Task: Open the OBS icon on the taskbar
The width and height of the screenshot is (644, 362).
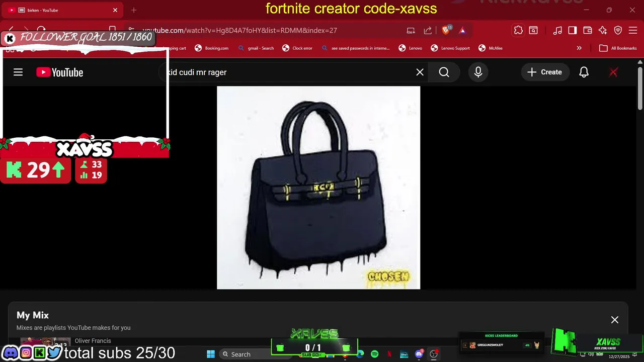Action: (434, 354)
